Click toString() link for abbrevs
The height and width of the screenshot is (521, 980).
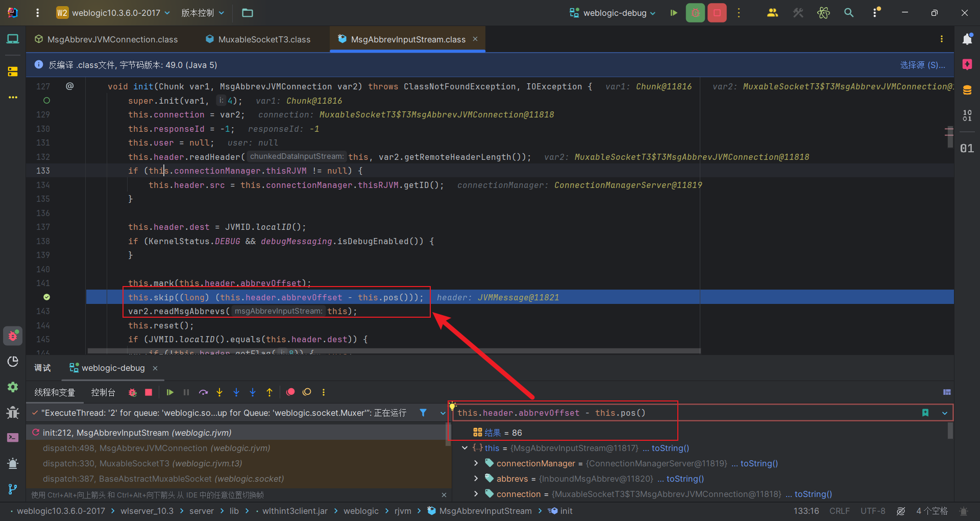click(685, 479)
